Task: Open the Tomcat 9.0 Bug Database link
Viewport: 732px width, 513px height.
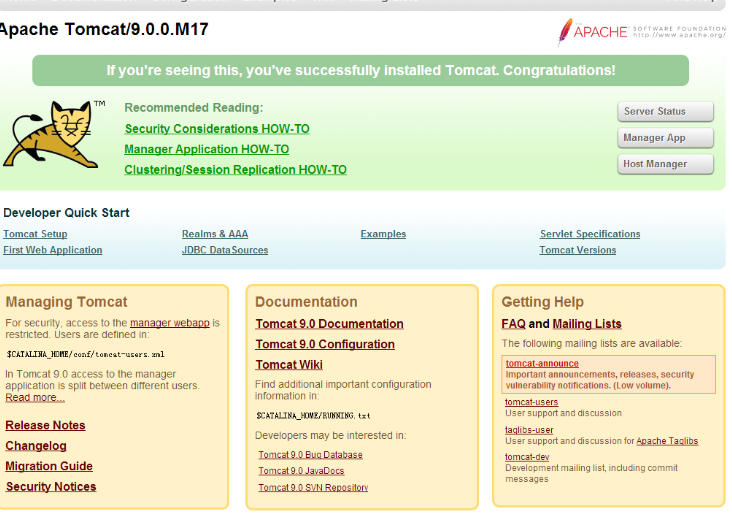Action: point(310,455)
